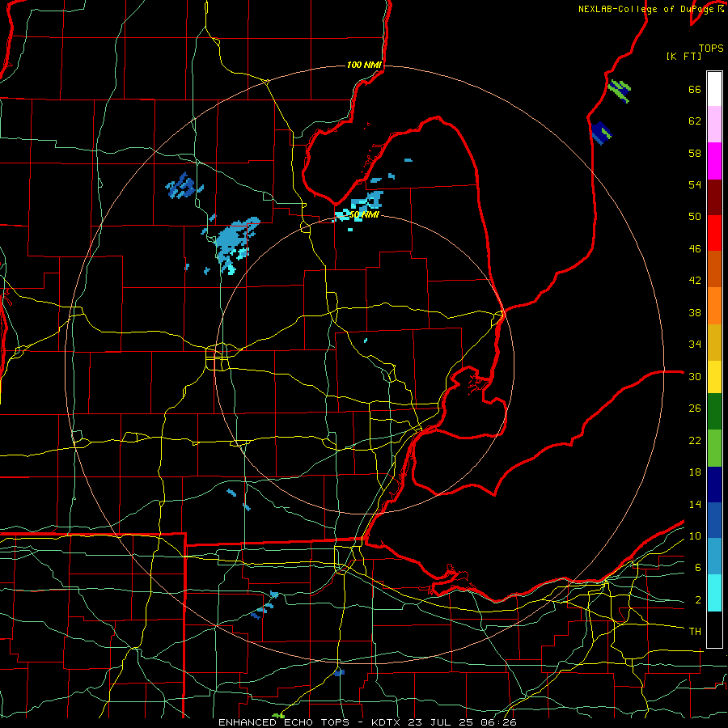Click the yellow 30 kft legend swatch
The image size is (728, 728).
point(714,377)
